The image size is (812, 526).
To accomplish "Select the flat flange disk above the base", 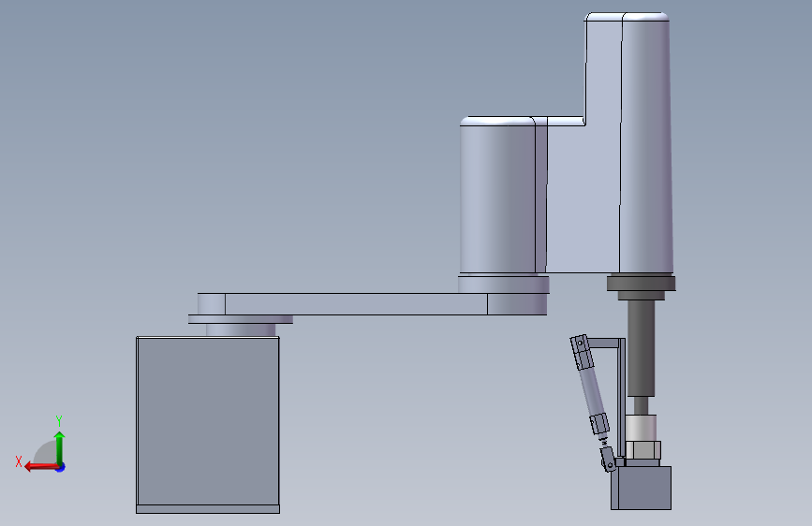I will (x=241, y=319).
